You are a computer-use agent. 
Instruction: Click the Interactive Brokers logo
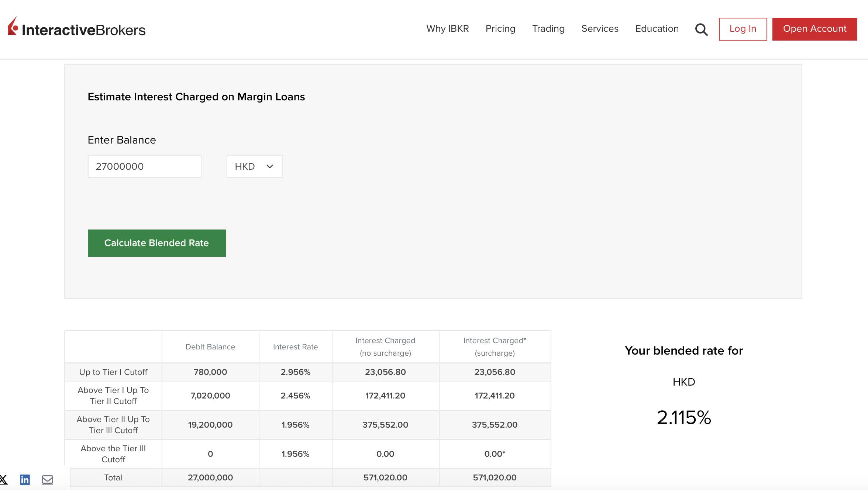point(77,28)
